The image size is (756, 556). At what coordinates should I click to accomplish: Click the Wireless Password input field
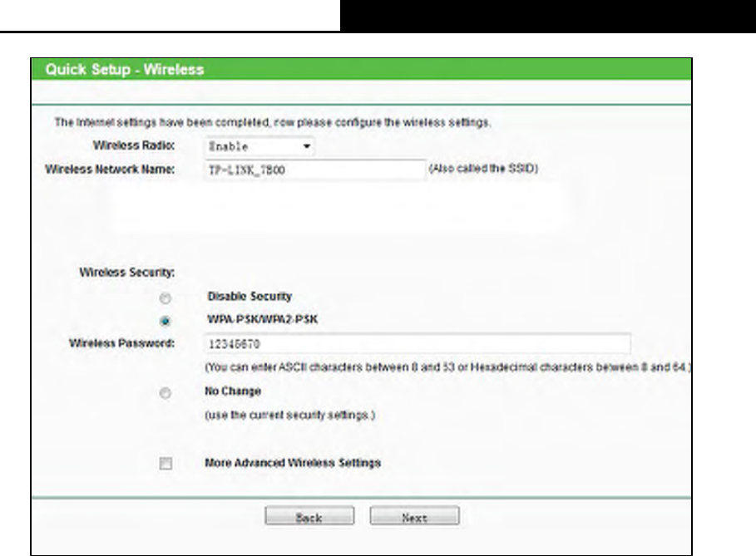[418, 343]
